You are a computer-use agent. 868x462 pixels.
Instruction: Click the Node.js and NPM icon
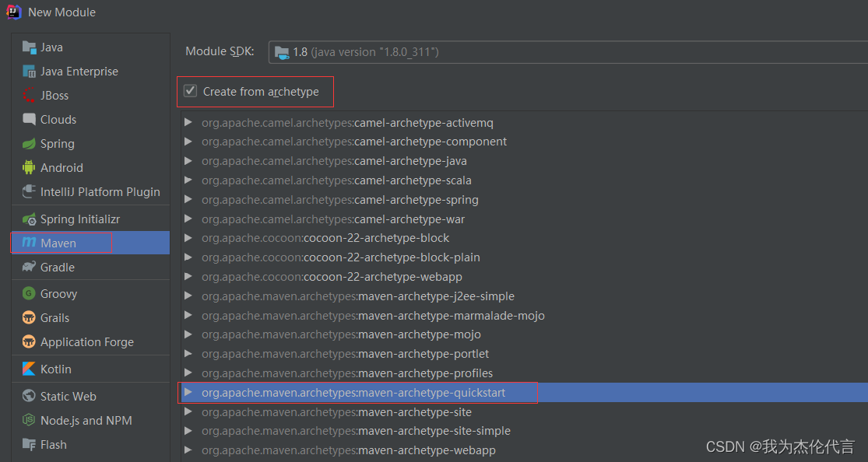[x=29, y=421]
